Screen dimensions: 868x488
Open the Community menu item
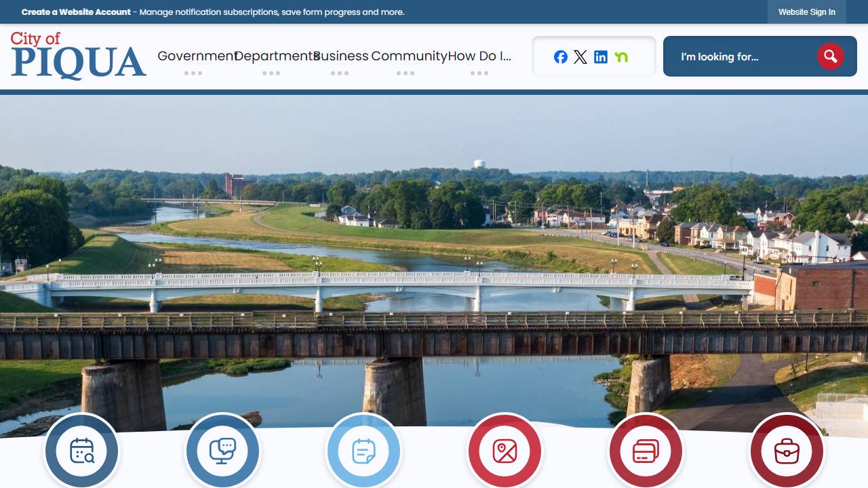tap(408, 56)
